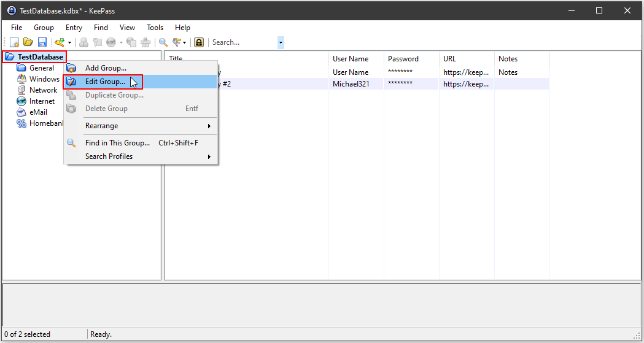Viewport: 644px width, 343px height.
Task: Click the General group folder icon
Action: (x=21, y=68)
